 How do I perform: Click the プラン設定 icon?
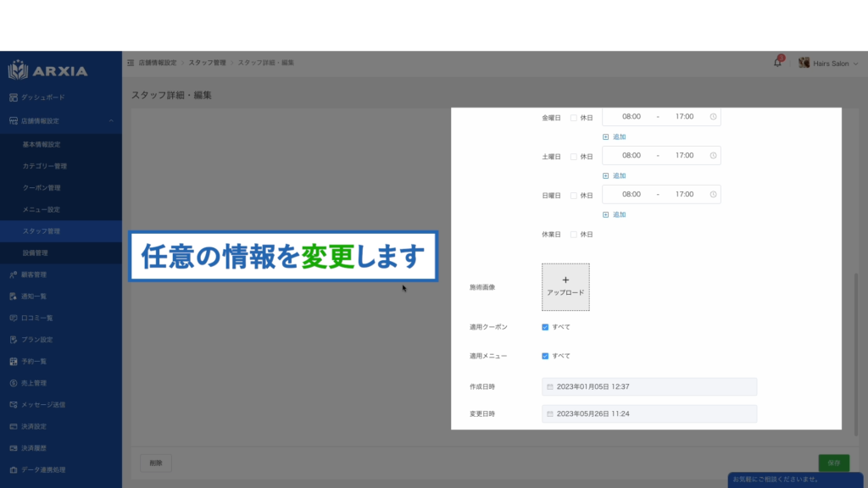[14, 340]
